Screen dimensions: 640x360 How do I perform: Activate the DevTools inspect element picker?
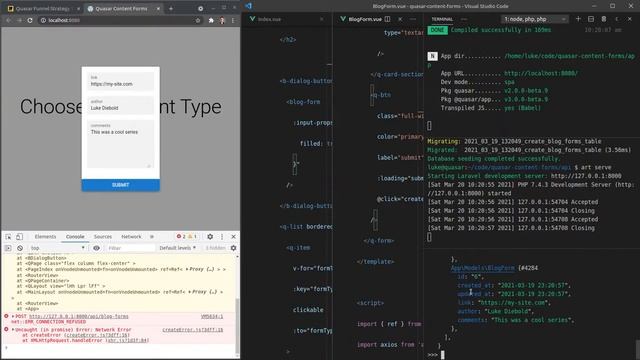coord(8,236)
